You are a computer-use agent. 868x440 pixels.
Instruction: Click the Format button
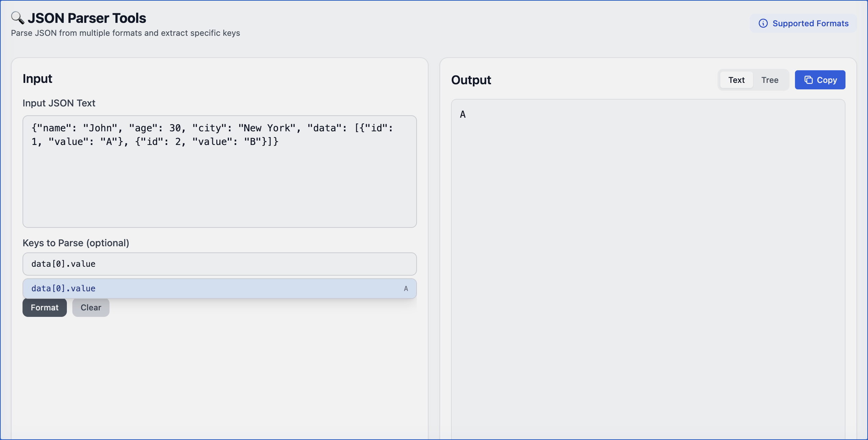click(44, 307)
